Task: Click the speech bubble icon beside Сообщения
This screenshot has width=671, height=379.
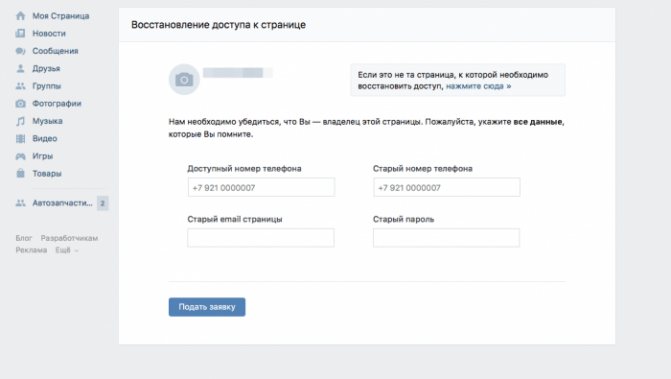Action: [x=20, y=51]
